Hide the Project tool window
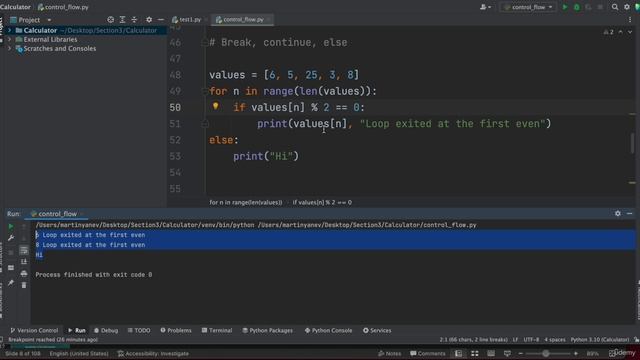Screen dimensions: 640x360 pos(161,20)
